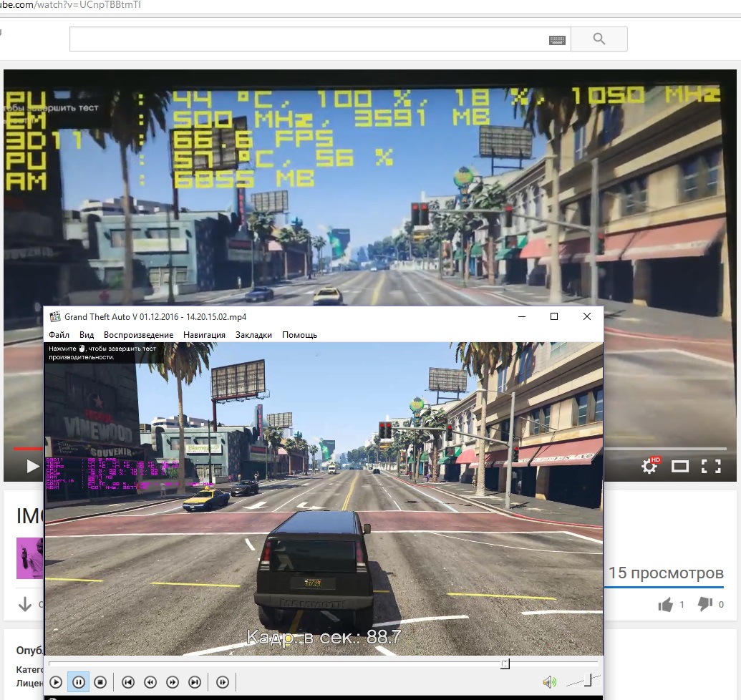
Task: Pause the Grand Theft Auto V video
Action: (x=79, y=682)
